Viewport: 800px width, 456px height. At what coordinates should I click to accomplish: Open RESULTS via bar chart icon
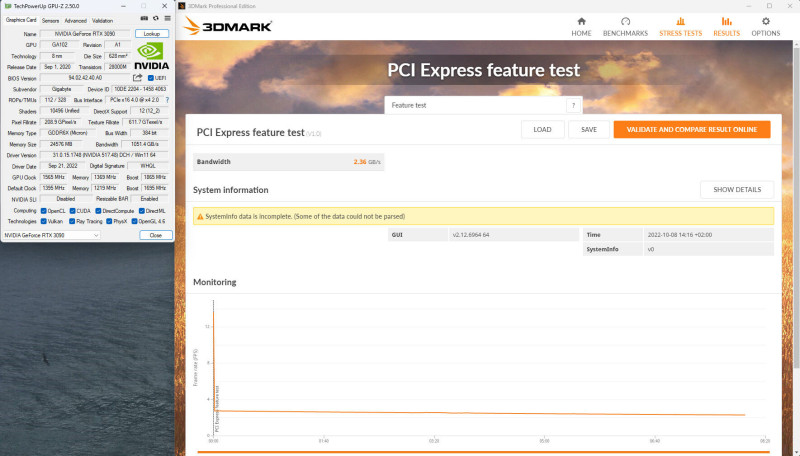(727, 21)
